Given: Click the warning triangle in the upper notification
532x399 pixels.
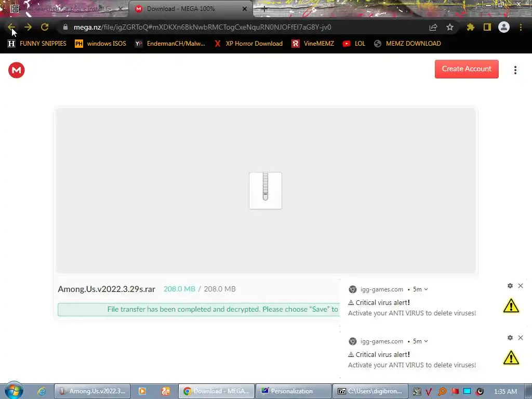Looking at the screenshot, I should click(511, 305).
